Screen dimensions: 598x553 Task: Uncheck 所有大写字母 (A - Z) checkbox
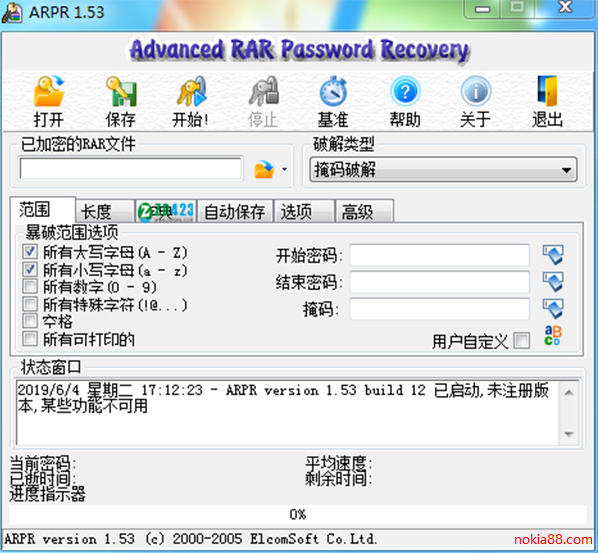tap(30, 252)
